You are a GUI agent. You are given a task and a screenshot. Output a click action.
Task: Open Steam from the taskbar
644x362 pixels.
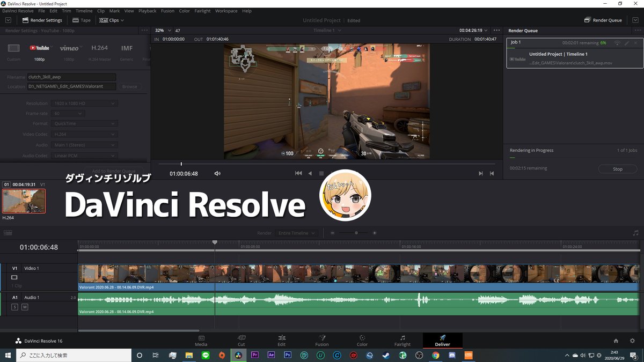386,355
